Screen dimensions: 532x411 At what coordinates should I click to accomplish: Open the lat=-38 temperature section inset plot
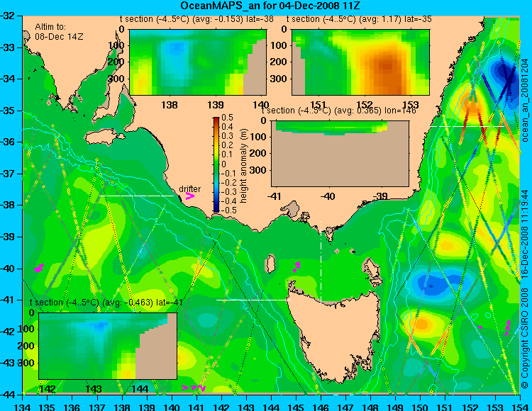coord(198,62)
